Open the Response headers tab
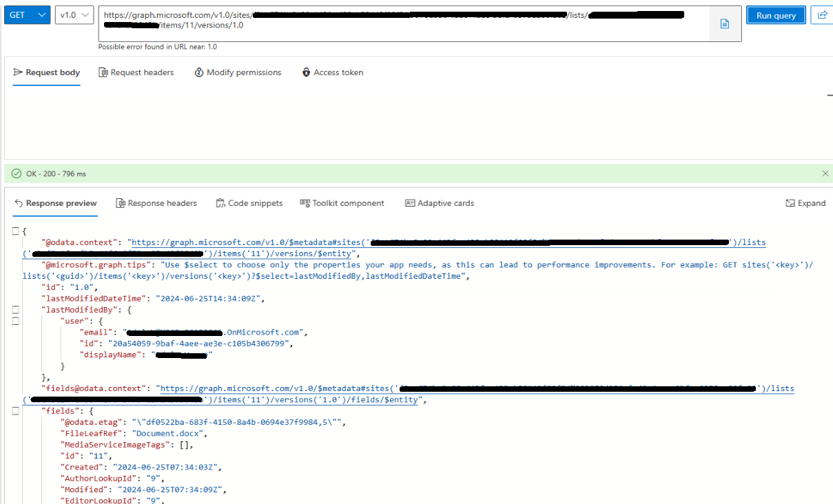Image resolution: width=833 pixels, height=504 pixels. pyautogui.click(x=156, y=202)
